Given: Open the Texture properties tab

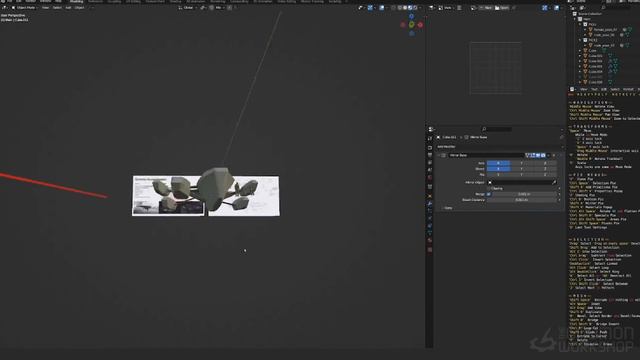Looking at the screenshot, I should [x=430, y=249].
